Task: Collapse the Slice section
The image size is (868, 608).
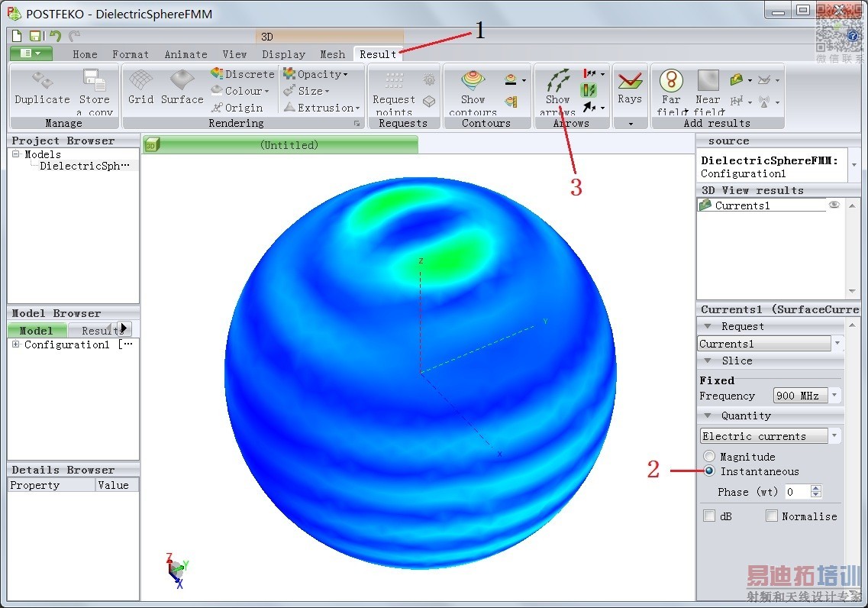Action: click(708, 361)
